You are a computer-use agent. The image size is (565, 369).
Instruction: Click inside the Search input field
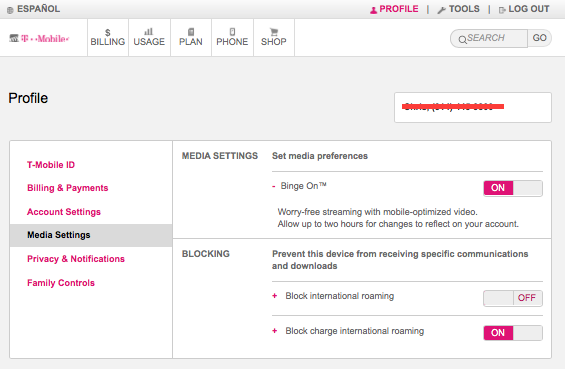(x=489, y=38)
